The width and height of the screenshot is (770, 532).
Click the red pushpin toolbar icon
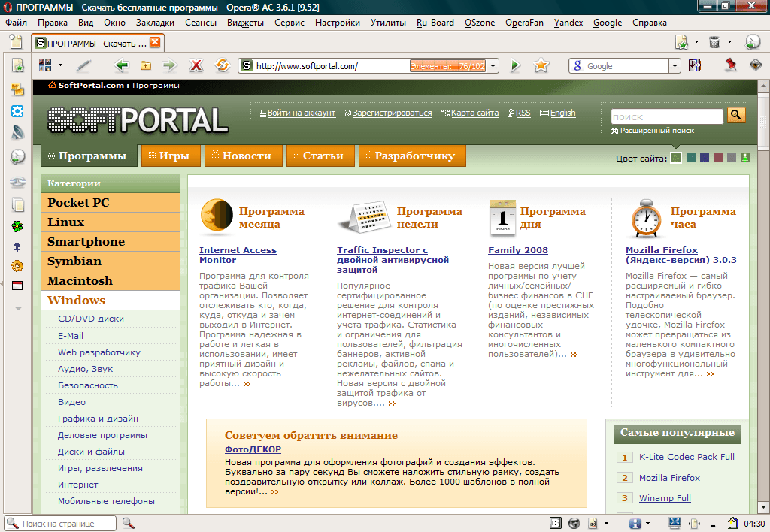coord(731,65)
